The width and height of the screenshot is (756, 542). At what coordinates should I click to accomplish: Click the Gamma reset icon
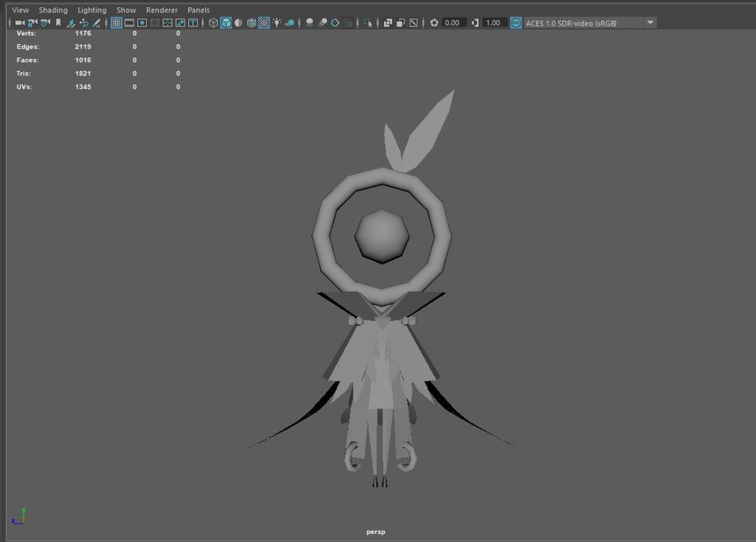(x=475, y=23)
